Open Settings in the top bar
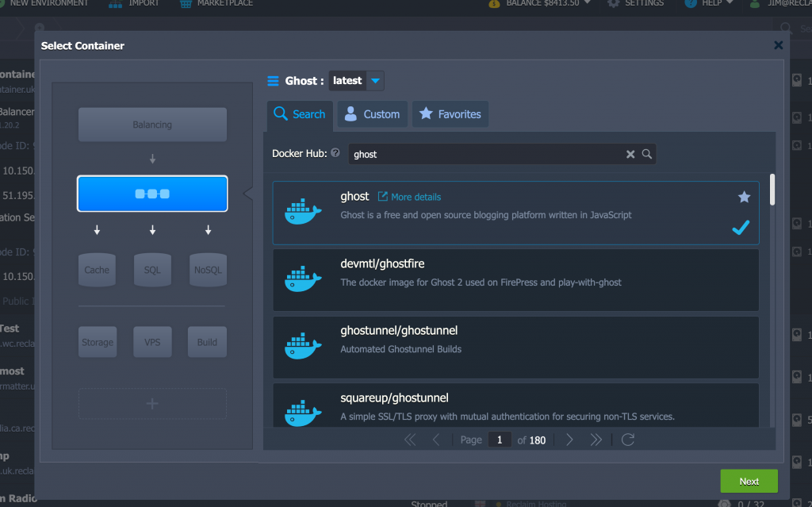This screenshot has width=812, height=507. click(635, 3)
